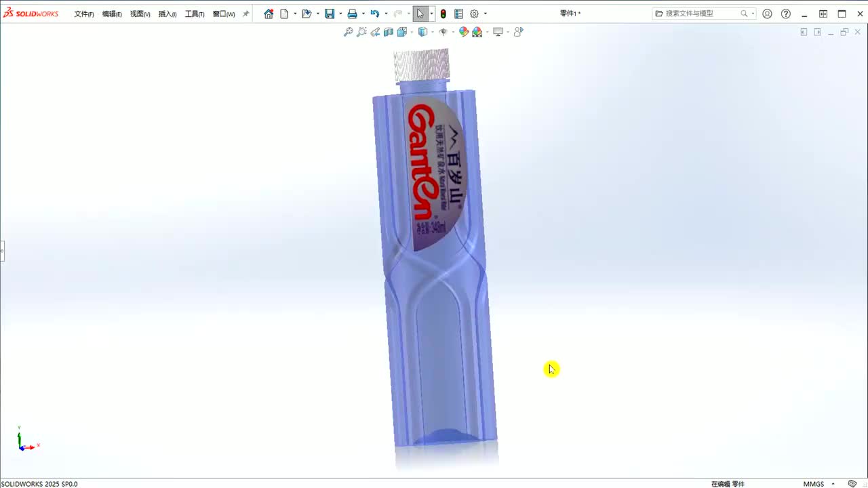Click the tile windows button in title bar

(x=823, y=14)
